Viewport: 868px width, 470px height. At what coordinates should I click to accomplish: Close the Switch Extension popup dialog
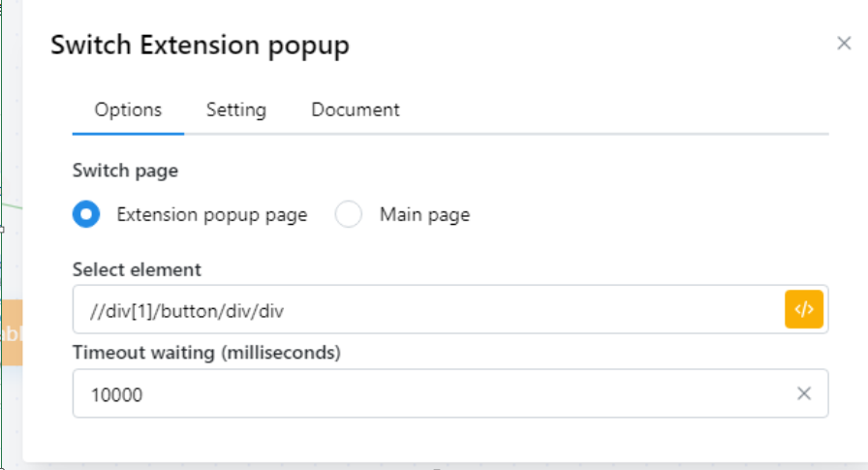click(x=844, y=43)
